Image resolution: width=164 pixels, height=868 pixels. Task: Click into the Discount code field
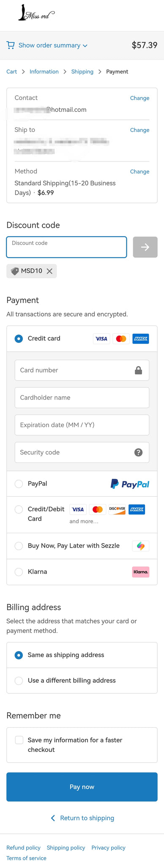[66, 247]
